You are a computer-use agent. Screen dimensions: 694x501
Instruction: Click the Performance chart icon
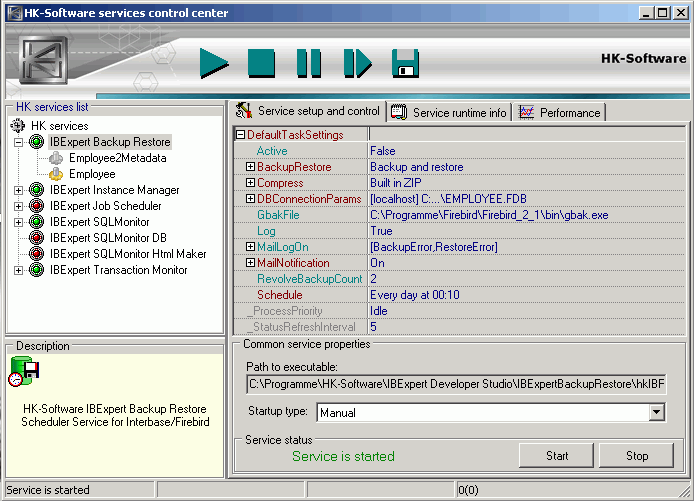(x=526, y=112)
